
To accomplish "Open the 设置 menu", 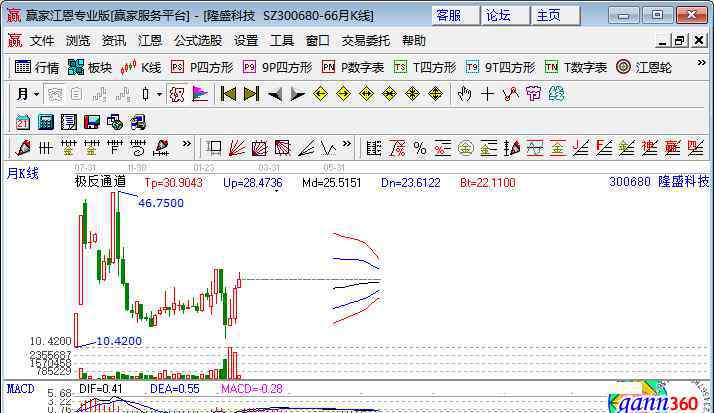I will [246, 41].
